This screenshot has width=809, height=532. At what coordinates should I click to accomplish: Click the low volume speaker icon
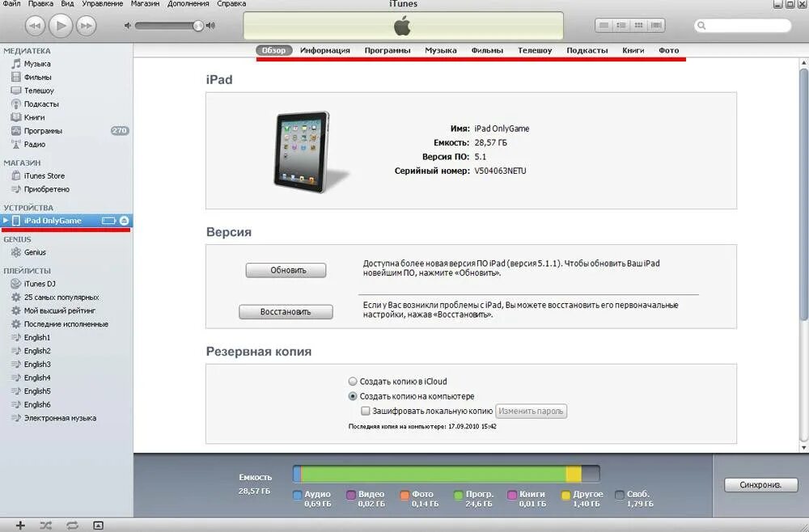(x=128, y=25)
